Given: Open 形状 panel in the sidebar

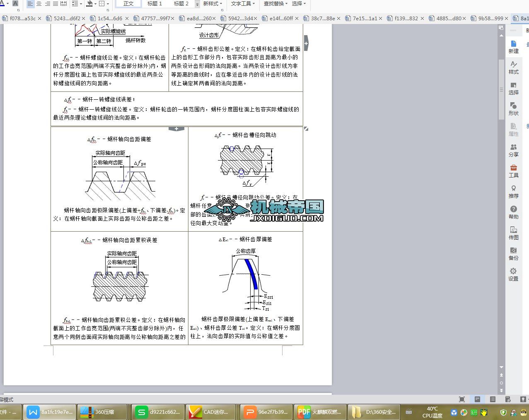Looking at the screenshot, I should click(513, 109).
